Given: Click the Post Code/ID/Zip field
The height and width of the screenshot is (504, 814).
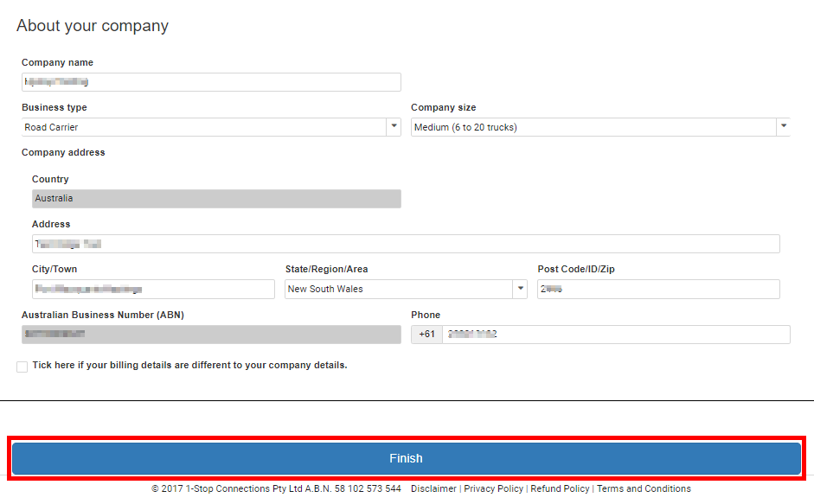Looking at the screenshot, I should [x=659, y=289].
